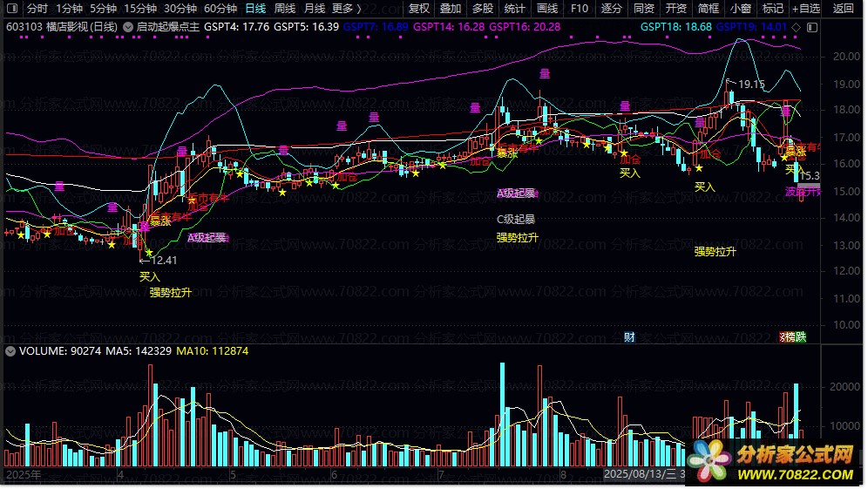Click the MA10: 112874 volume value
868x489 pixels.
212,351
